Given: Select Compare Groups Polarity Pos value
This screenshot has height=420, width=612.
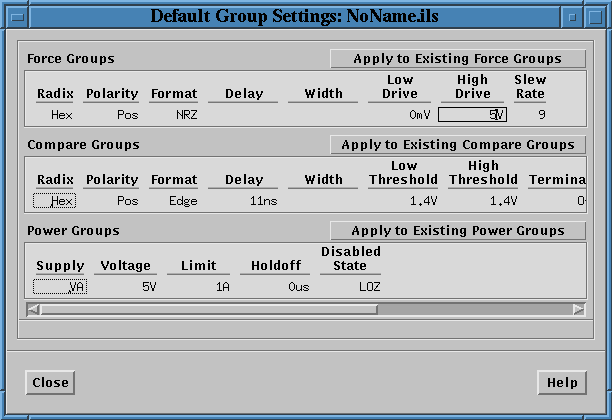Looking at the screenshot, I should (128, 201).
